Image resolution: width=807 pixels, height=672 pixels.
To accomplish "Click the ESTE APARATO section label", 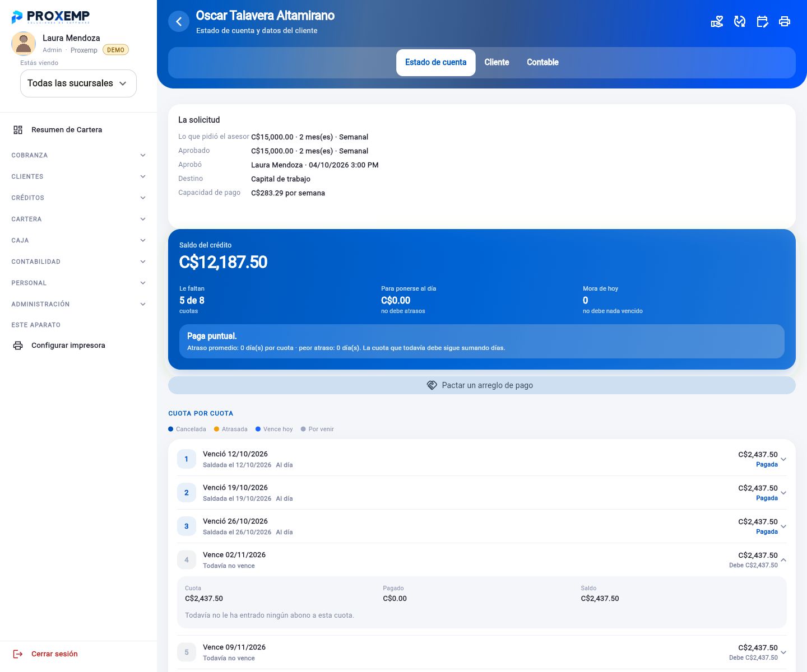I will 36,325.
